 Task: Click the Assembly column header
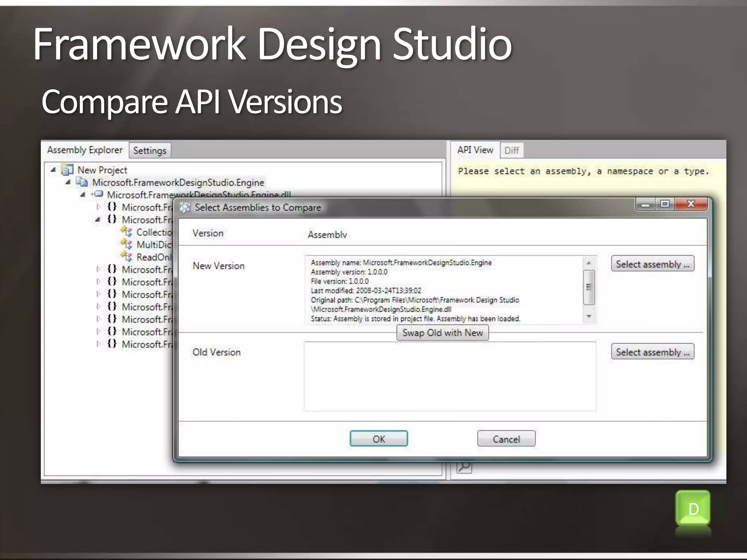327,234
